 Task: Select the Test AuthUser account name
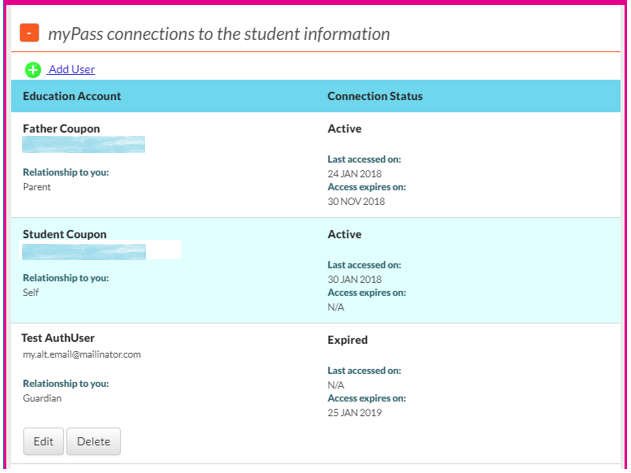(x=58, y=338)
